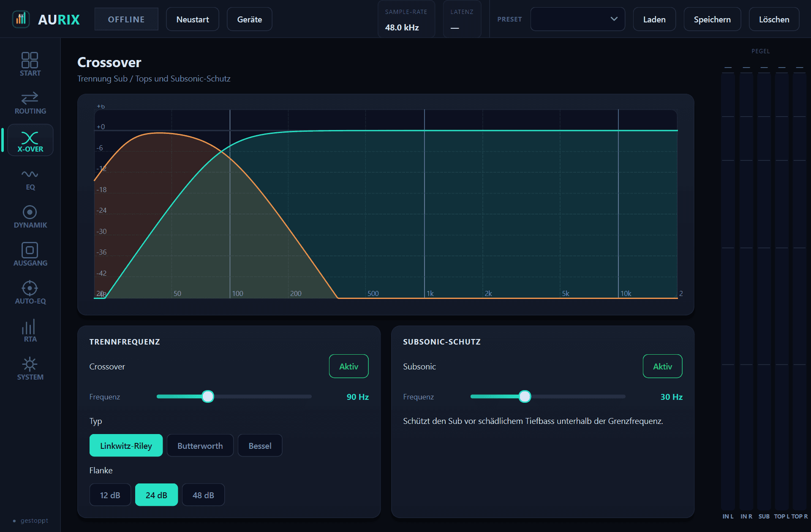Open the AUSGANG output icon
811x532 pixels.
coord(30,250)
